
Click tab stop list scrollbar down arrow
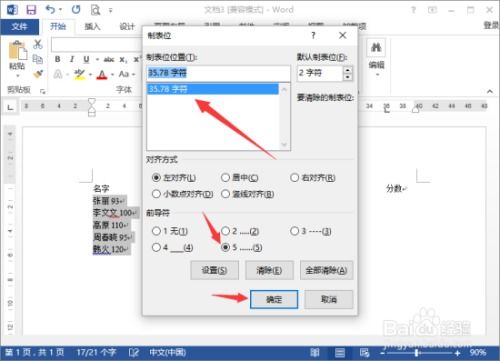coord(284,145)
